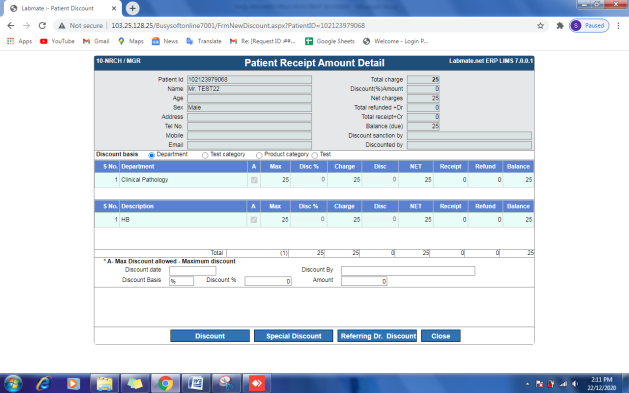Click the Discounted by field
This screenshot has height=393, width=629.
tap(469, 145)
